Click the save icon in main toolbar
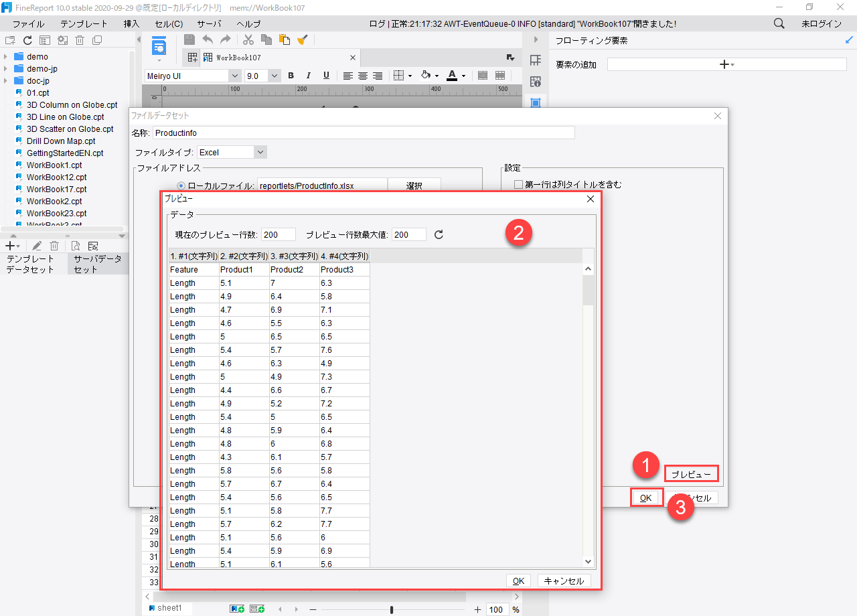The image size is (857, 616). [189, 40]
